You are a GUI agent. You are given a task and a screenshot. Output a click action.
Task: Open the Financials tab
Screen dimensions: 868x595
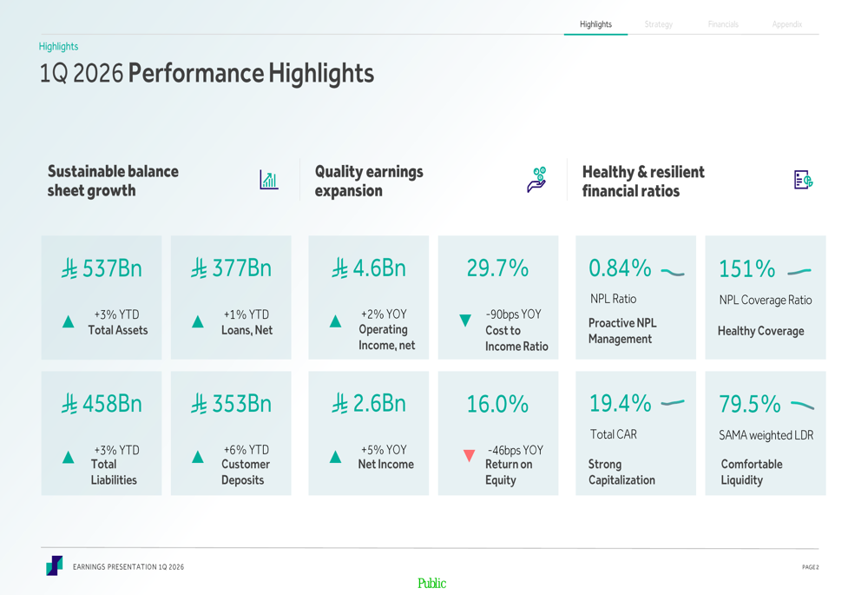click(723, 24)
